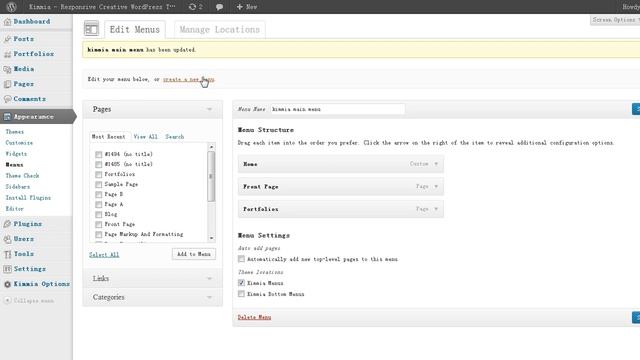Expand the Front Page menu item arrow
The height and width of the screenshot is (360, 640).
436,187
